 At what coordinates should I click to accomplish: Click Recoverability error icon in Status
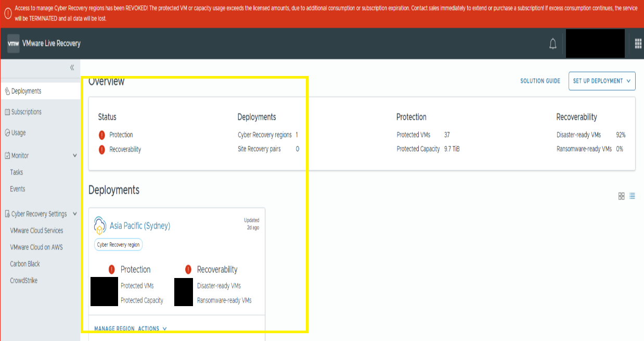pos(102,149)
